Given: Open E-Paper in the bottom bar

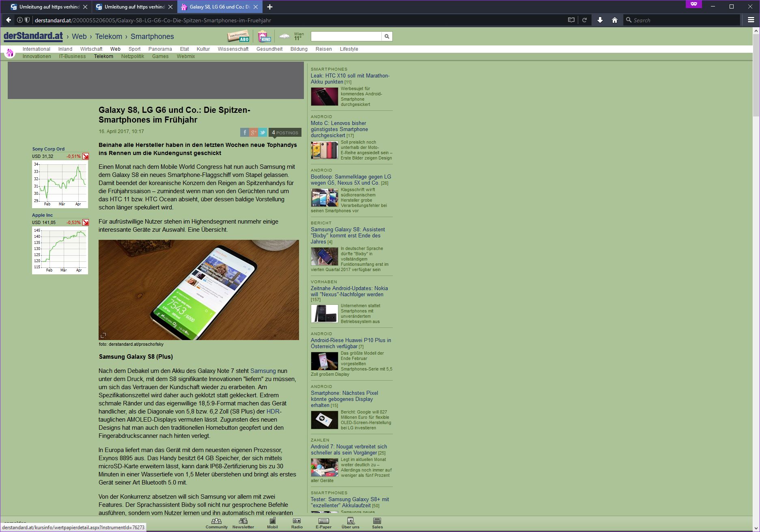Looking at the screenshot, I should click(323, 523).
